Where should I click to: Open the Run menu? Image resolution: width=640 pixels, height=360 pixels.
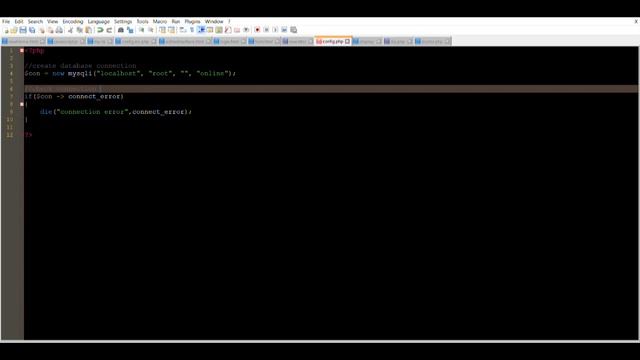[x=176, y=21]
